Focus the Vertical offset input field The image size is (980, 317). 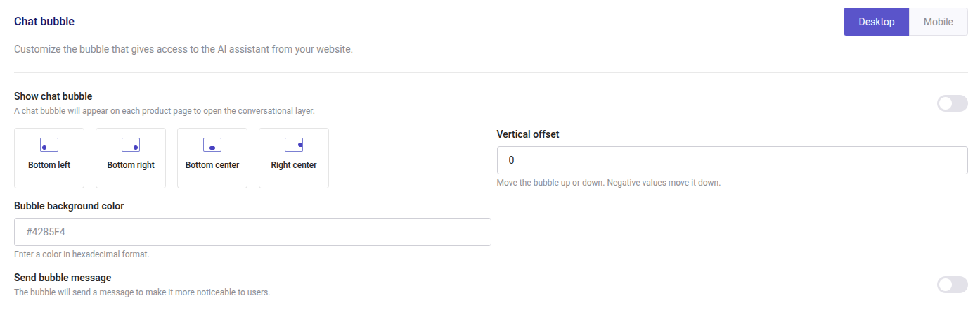click(x=732, y=160)
